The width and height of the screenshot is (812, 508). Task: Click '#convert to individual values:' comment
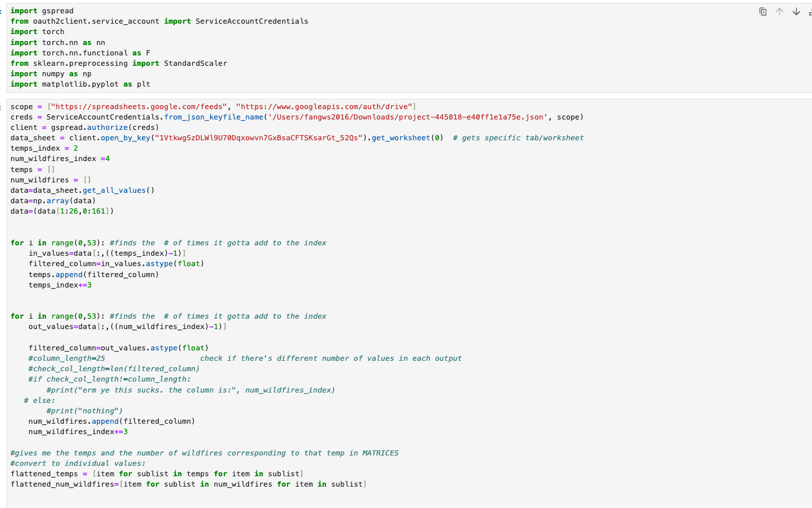click(x=78, y=464)
